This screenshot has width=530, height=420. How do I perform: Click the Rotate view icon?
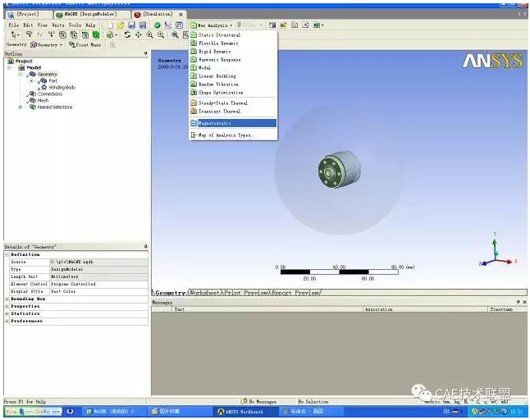pyautogui.click(x=127, y=34)
